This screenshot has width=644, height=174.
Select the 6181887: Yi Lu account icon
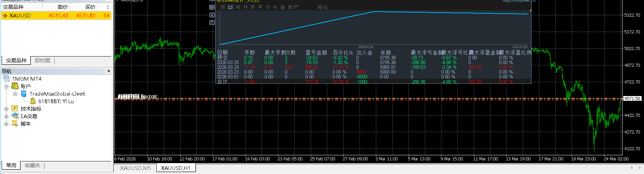(x=33, y=101)
